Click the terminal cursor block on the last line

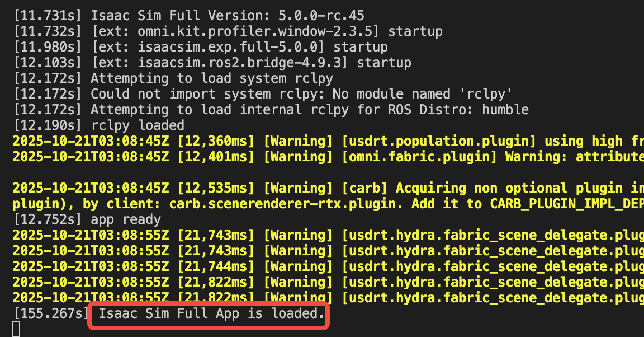coord(16,329)
